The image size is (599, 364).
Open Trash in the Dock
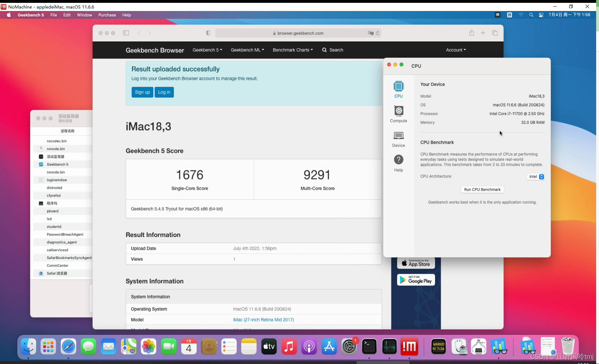pos(568,347)
